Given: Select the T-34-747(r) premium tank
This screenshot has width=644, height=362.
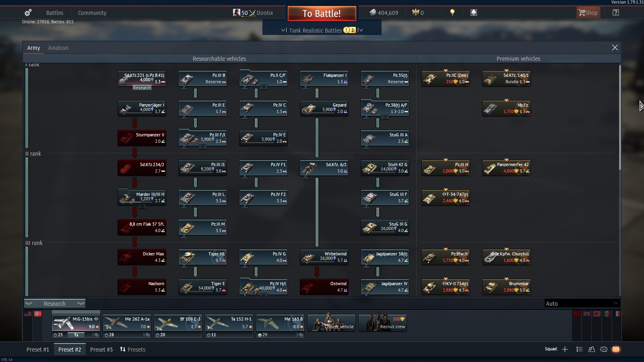Looking at the screenshot, I should (446, 197).
